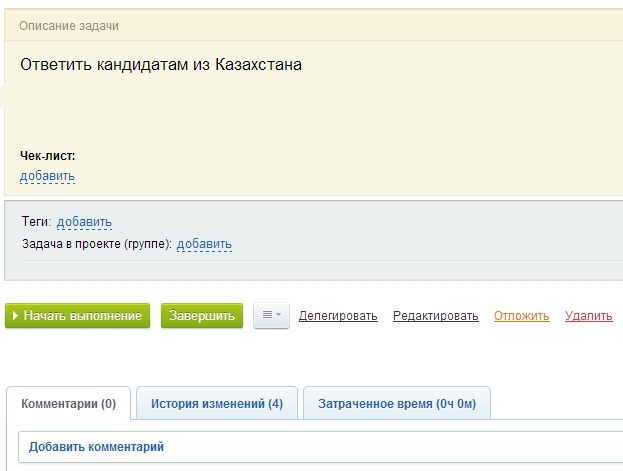Switch to the Комментарии (0) tab
The image size is (623, 471).
(69, 404)
